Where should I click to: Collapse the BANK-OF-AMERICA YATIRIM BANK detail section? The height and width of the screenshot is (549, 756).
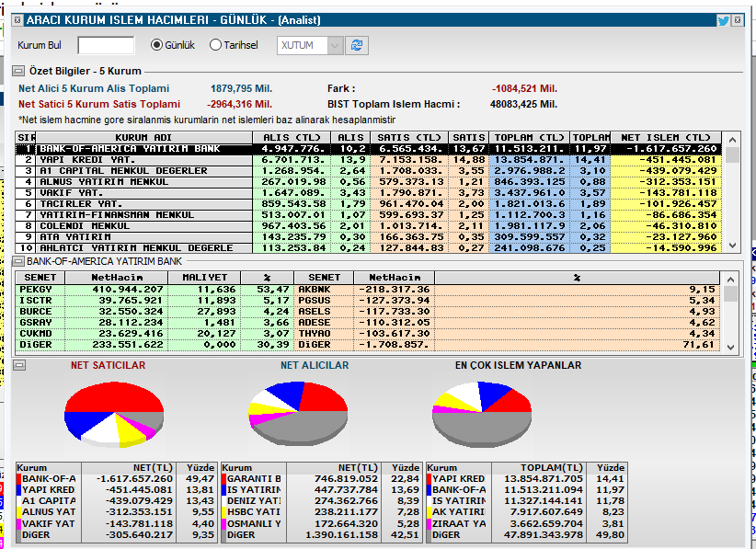(18, 261)
